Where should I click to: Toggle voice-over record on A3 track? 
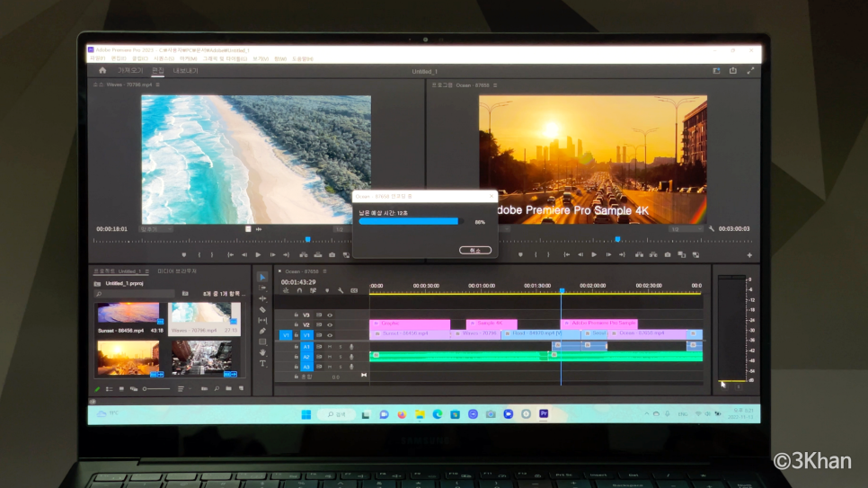point(351,367)
